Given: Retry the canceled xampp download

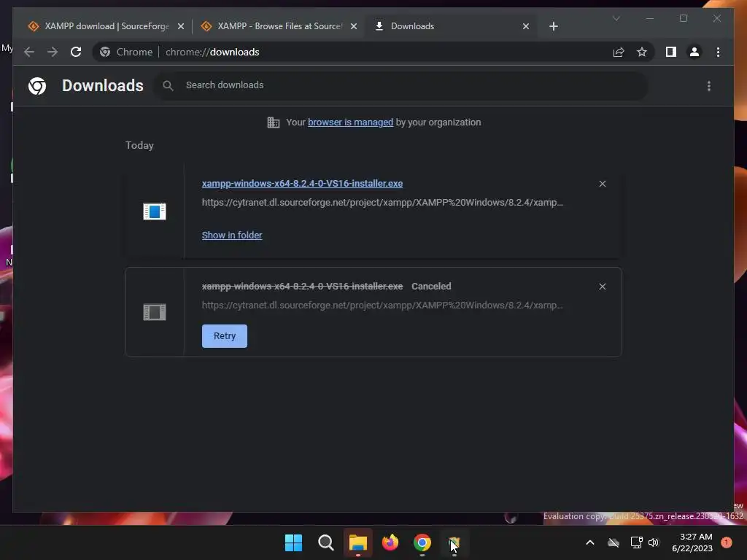Looking at the screenshot, I should (x=225, y=336).
